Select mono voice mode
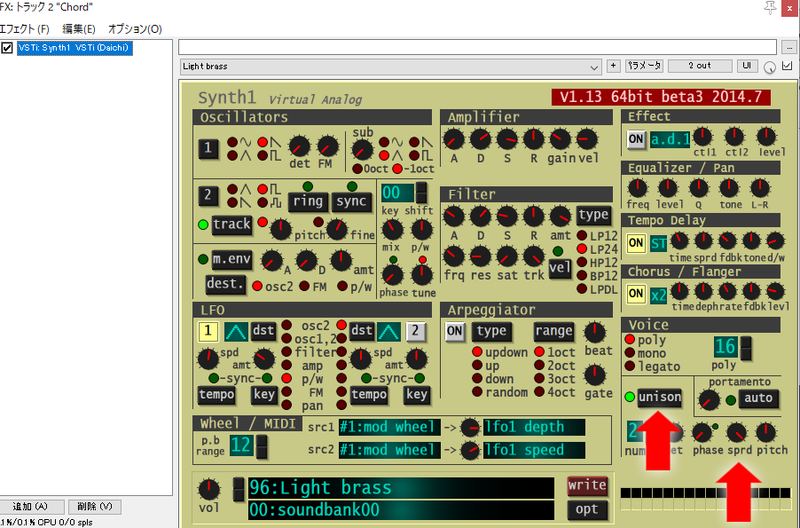 [630, 353]
